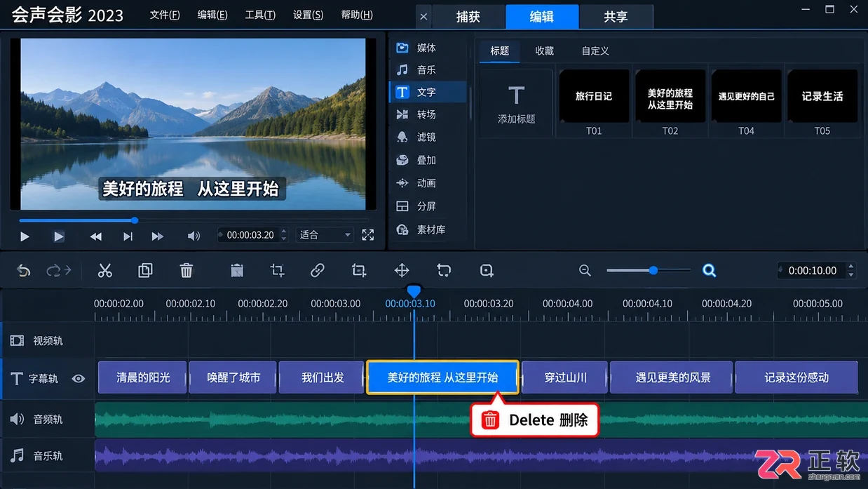Select the 编辑 workspace tab
Screen dimensions: 868x489
[x=542, y=17]
